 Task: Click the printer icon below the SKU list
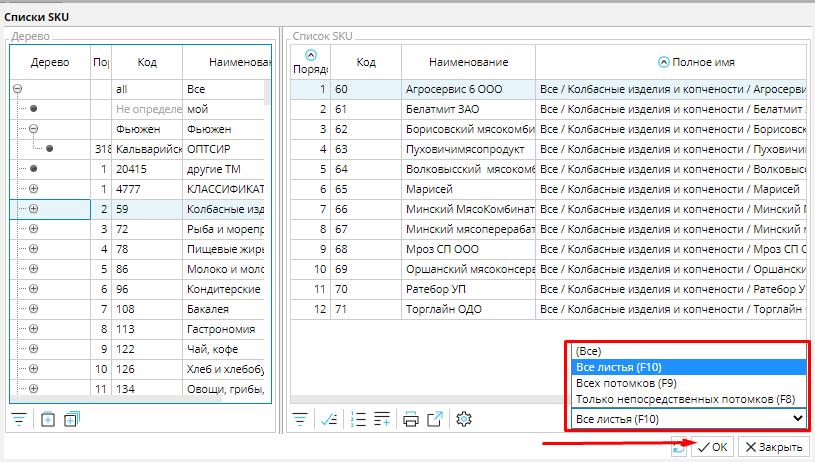(x=411, y=420)
